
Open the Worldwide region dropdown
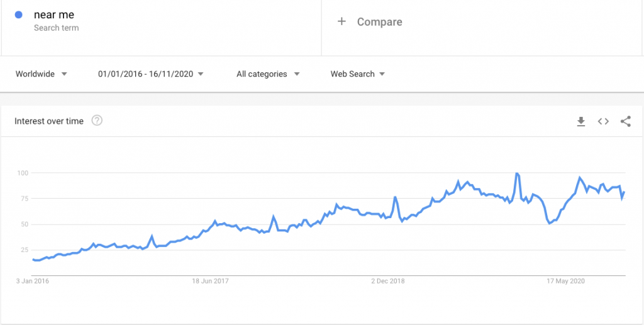[42, 74]
